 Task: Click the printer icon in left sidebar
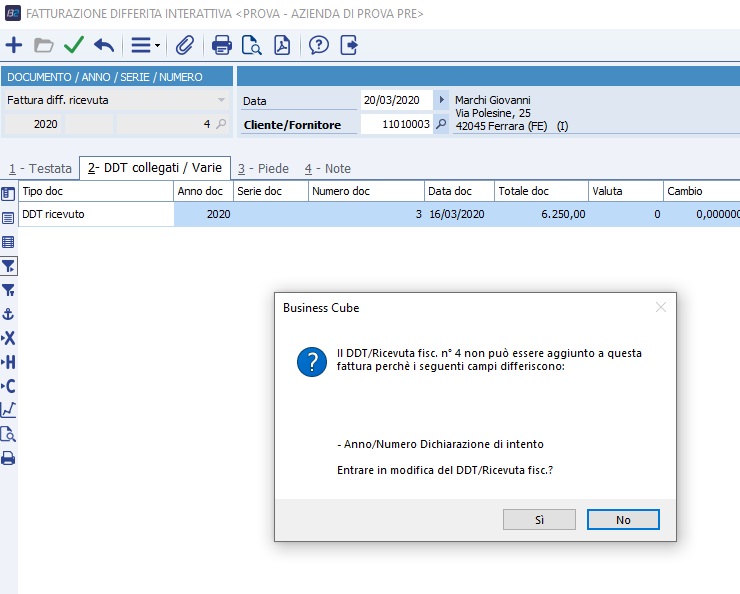pos(8,458)
